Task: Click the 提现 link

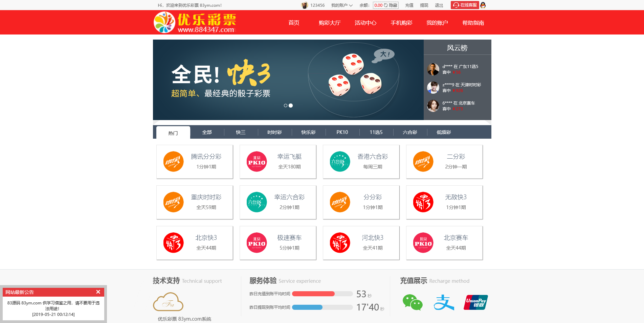Action: [424, 5]
